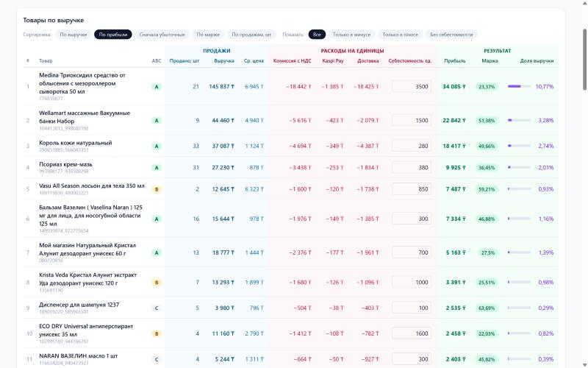Image resolution: width=588 pixels, height=368 pixels.
Task: Edit cost field 1600 for ECO DRY Universal
Action: coord(412,333)
